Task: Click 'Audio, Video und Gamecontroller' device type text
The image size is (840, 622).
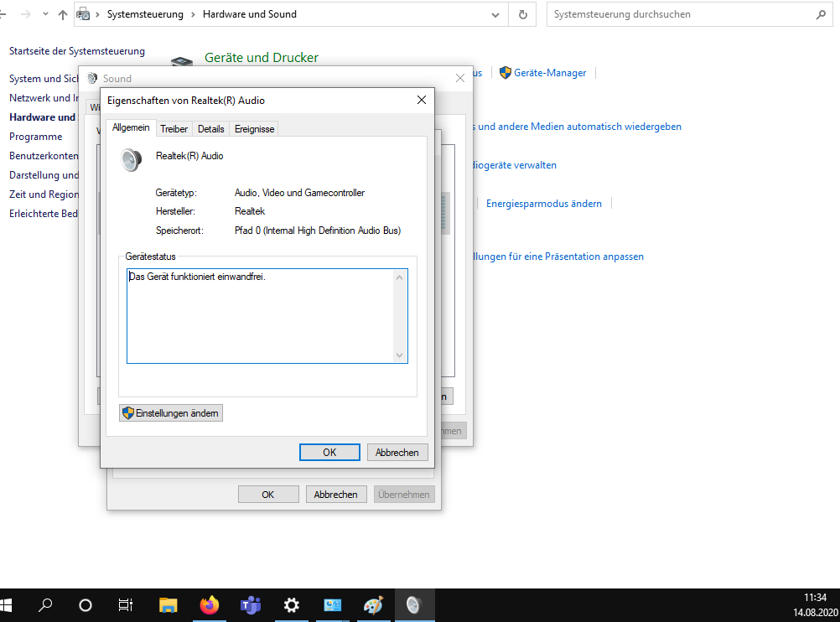Action: click(299, 193)
